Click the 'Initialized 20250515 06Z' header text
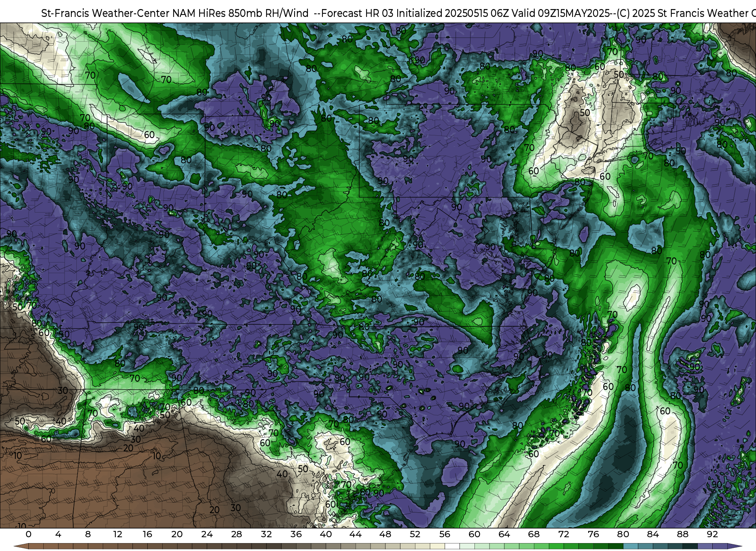This screenshot has height=551, width=756. pos(453,13)
